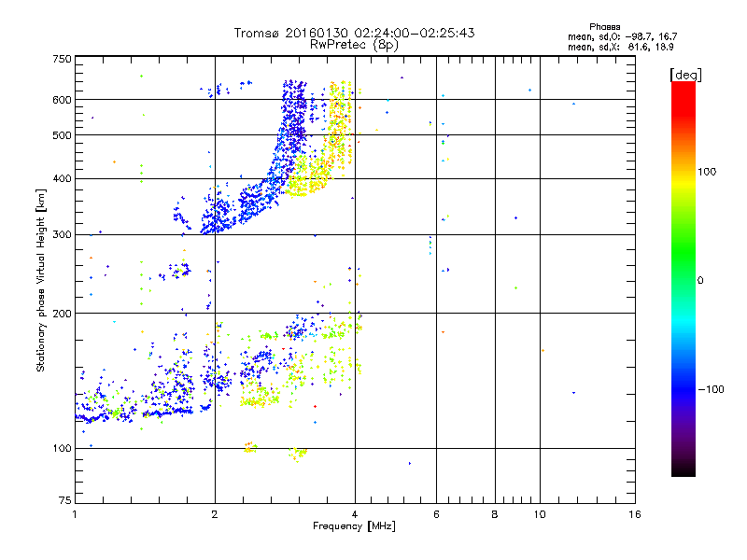
Task: Click the x-axis tick label '1'
Action: coord(75,514)
